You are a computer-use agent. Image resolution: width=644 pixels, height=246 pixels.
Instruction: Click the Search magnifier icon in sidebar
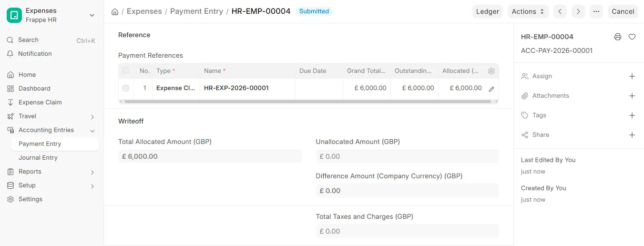[x=10, y=40]
